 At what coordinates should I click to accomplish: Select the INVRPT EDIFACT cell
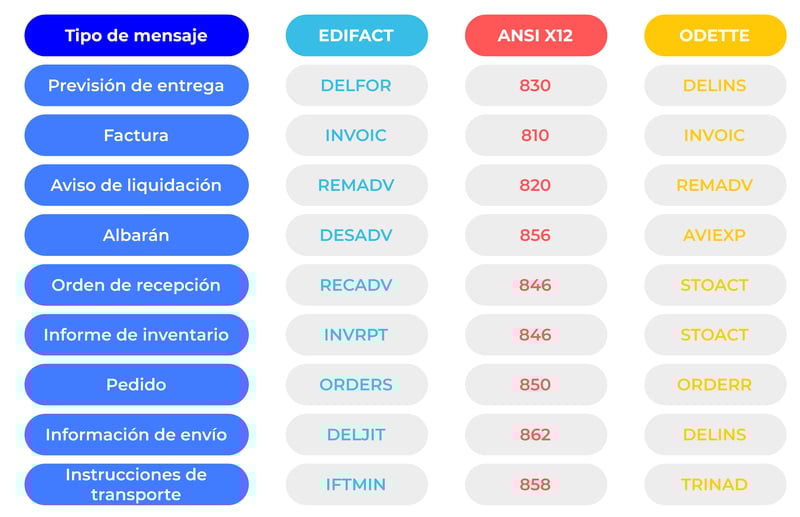pos(357,335)
